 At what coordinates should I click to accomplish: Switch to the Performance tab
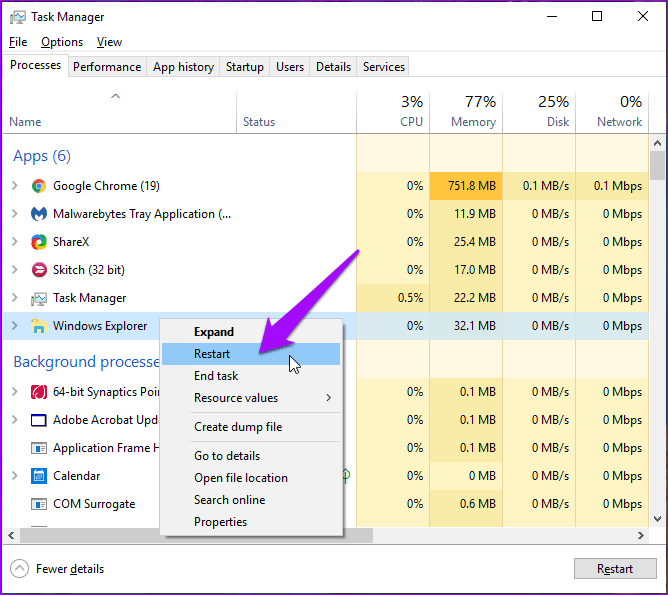[107, 67]
